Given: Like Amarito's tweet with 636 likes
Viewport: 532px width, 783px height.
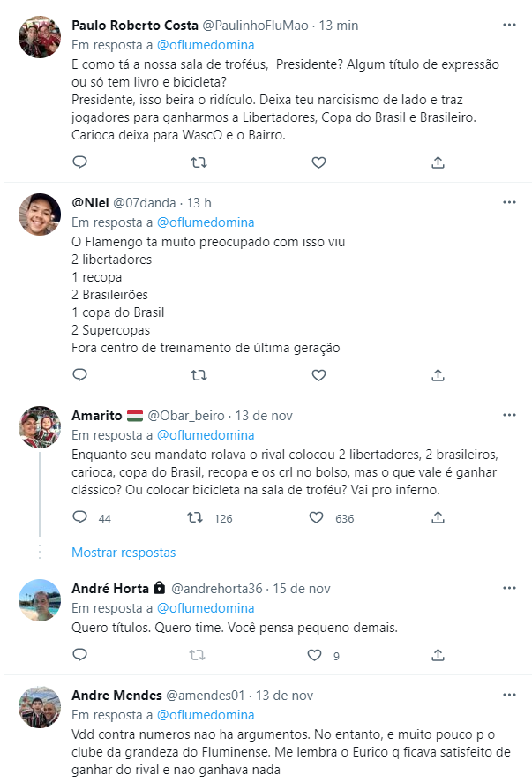Looking at the screenshot, I should (x=316, y=518).
